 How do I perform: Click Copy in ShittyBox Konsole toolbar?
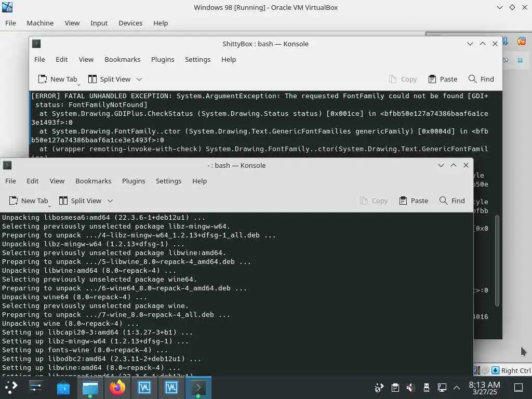(x=403, y=79)
